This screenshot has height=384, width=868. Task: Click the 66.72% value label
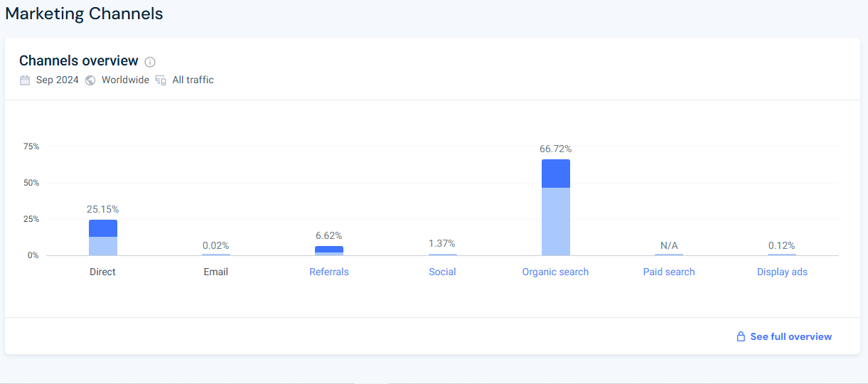555,149
